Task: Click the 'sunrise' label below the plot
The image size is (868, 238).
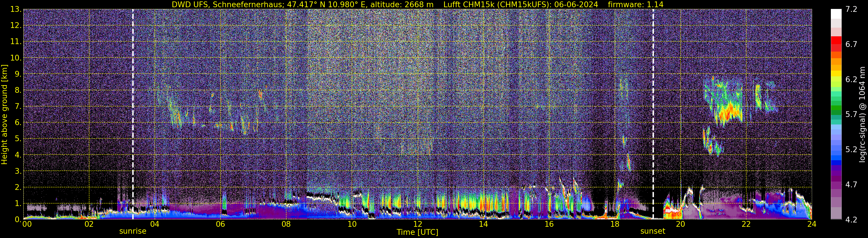Action: click(133, 231)
